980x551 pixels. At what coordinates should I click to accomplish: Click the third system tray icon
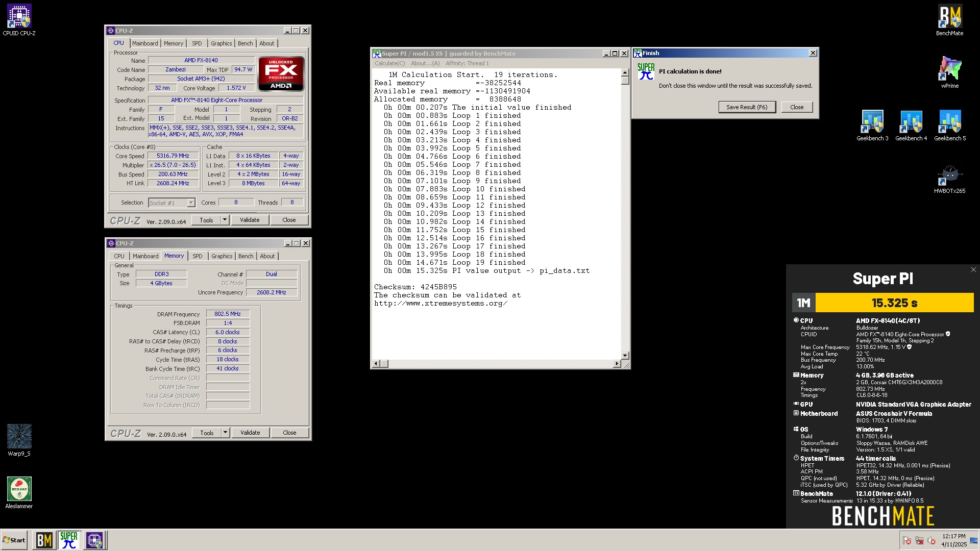[x=932, y=540]
